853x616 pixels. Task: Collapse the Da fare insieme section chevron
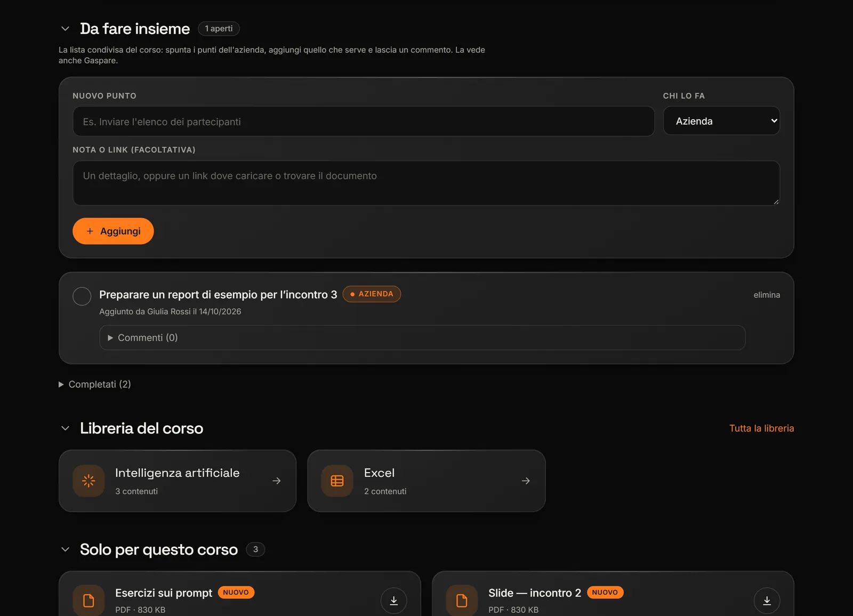[65, 29]
